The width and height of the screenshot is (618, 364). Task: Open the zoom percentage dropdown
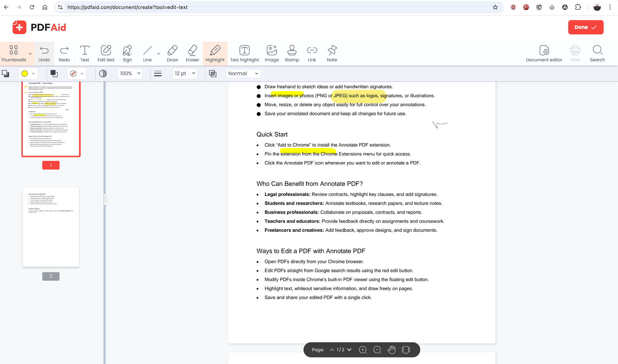[x=129, y=73]
